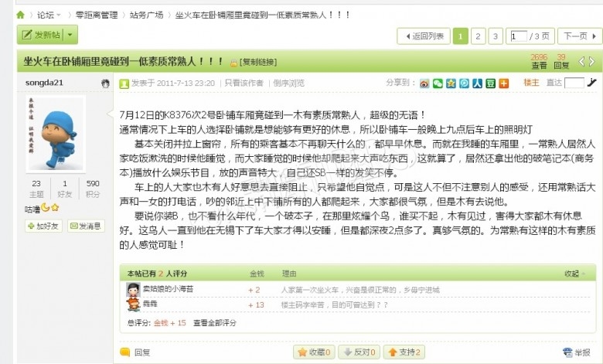603x364 pixels.
Task: Share post via WeChat icon
Action: point(438,83)
